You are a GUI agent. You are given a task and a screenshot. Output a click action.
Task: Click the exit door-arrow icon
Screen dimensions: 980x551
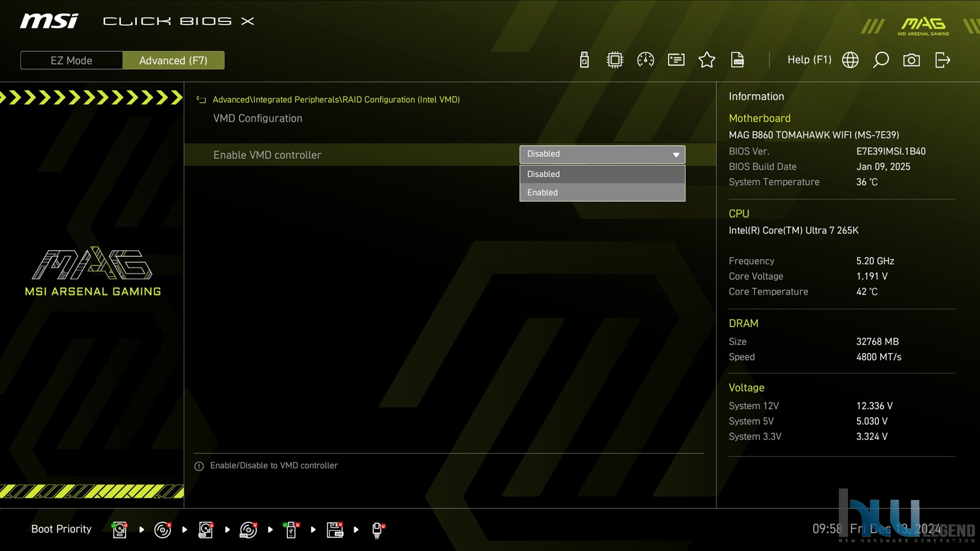pos(943,60)
